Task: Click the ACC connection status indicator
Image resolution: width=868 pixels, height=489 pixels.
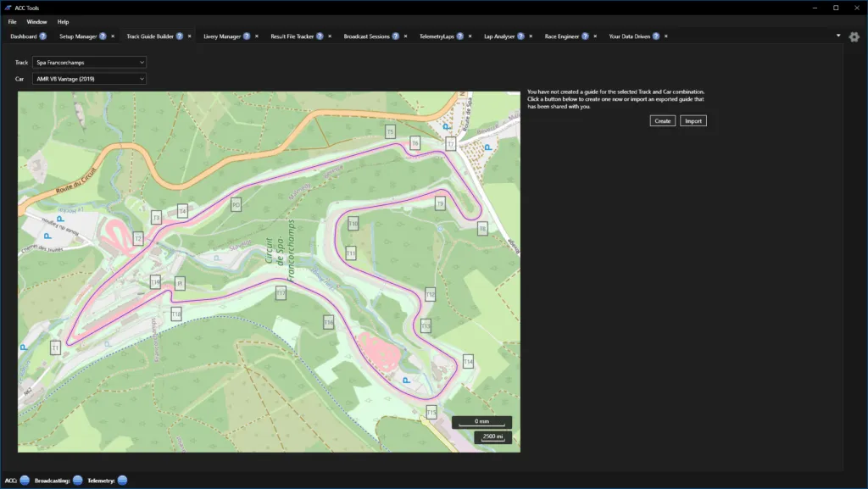Action: tap(25, 481)
